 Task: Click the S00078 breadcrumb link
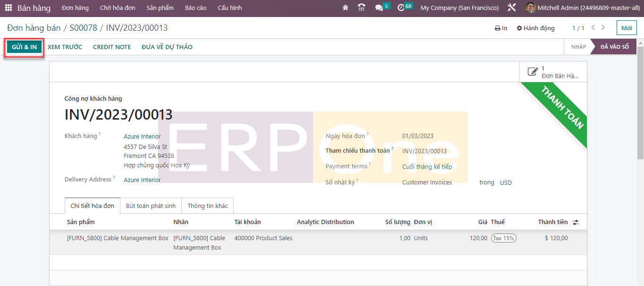[83, 28]
